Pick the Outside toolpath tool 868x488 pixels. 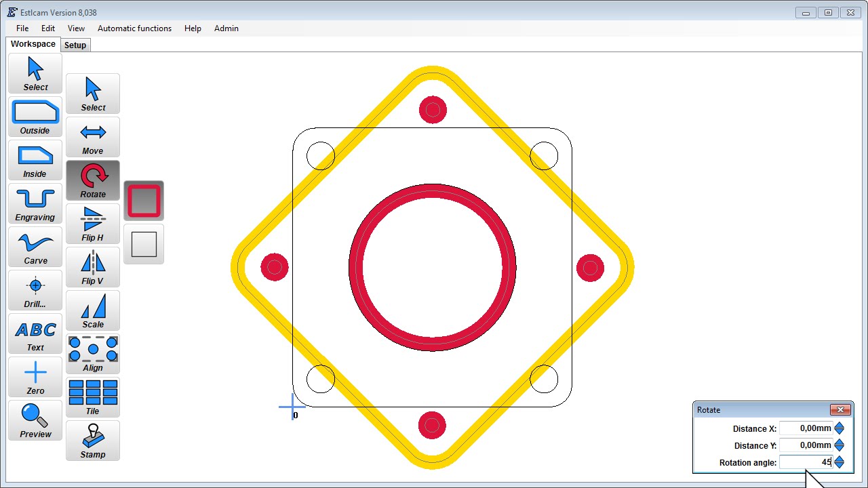pos(35,117)
